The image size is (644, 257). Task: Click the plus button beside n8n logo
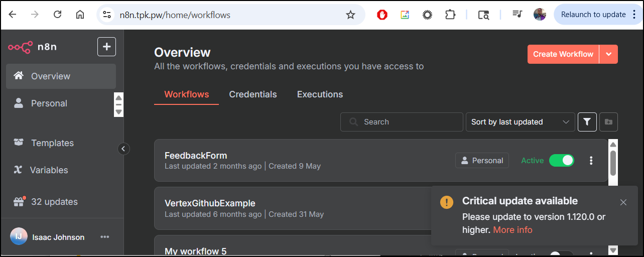tap(106, 47)
